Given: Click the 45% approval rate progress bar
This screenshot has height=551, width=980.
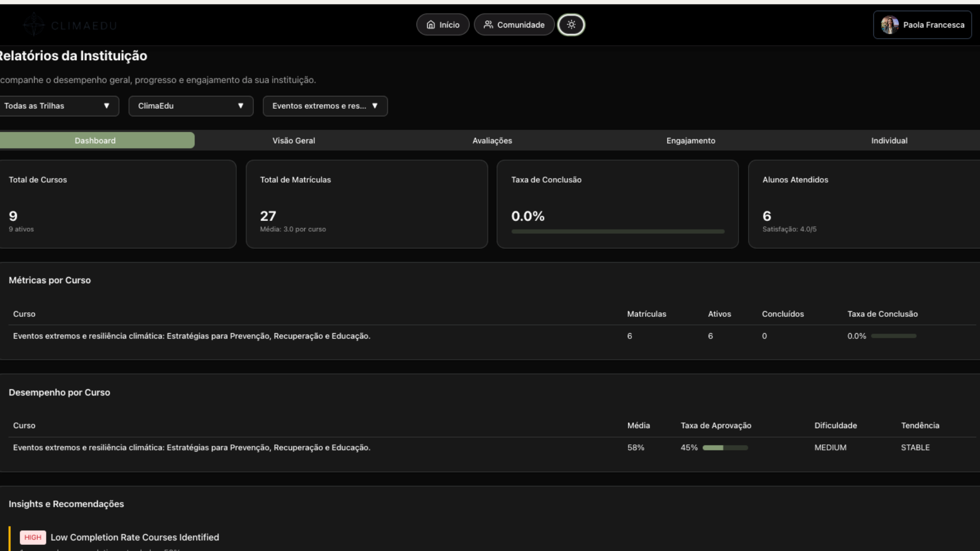Looking at the screenshot, I should coord(725,447).
